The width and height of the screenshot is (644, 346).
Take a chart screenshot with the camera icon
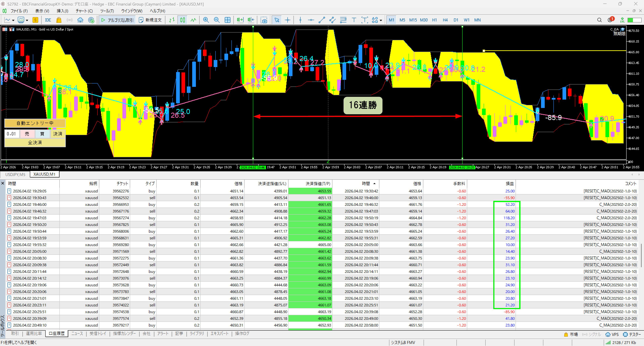264,20
